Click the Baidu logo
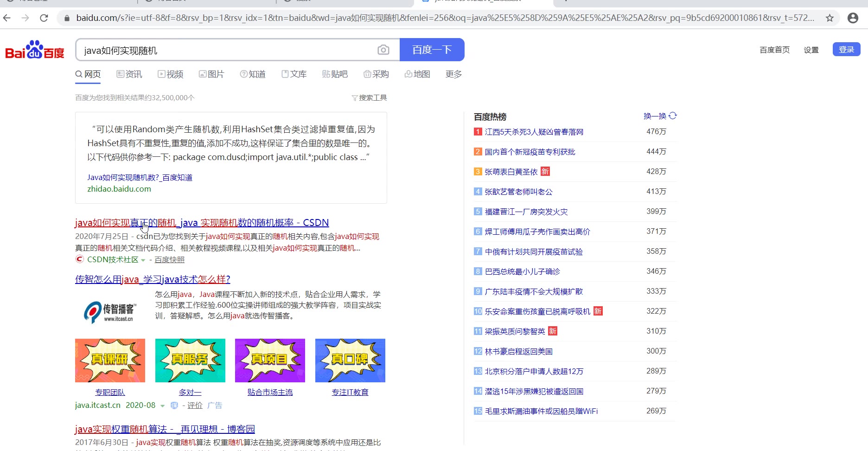 [x=35, y=50]
